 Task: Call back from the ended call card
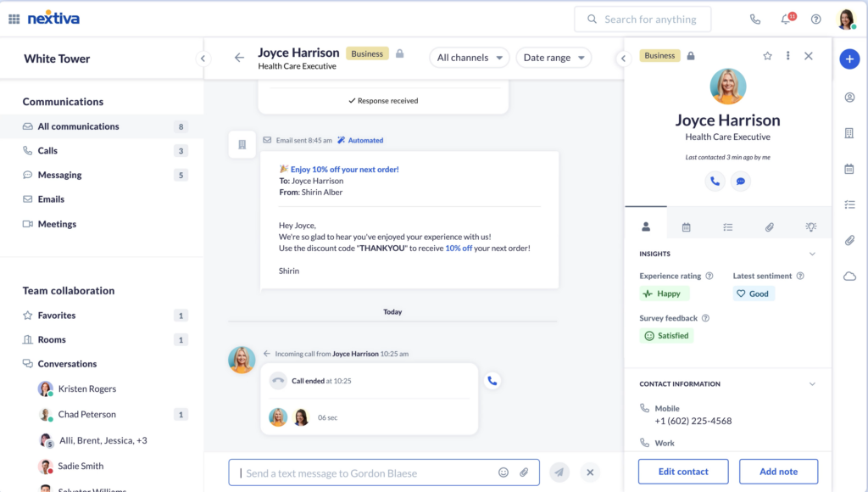[x=492, y=381]
